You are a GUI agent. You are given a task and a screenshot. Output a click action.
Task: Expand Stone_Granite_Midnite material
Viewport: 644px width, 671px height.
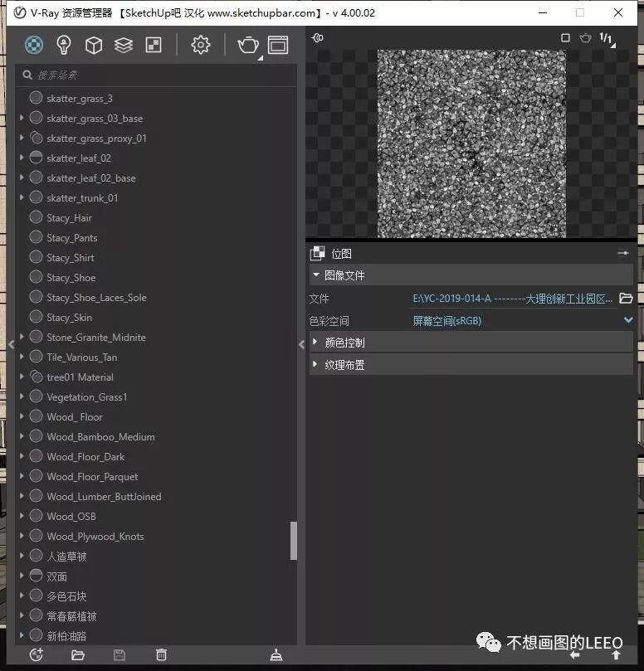(22, 337)
